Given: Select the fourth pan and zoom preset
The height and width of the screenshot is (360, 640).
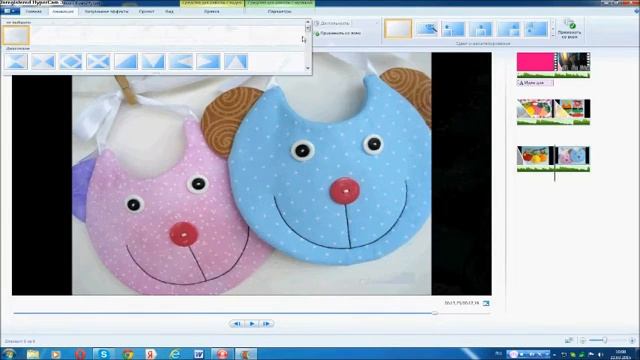Looking at the screenshot, I should [x=481, y=29].
